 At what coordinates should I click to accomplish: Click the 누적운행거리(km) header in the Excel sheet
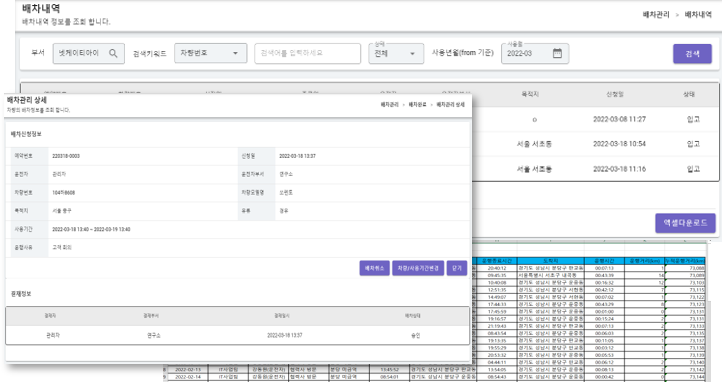(685, 260)
